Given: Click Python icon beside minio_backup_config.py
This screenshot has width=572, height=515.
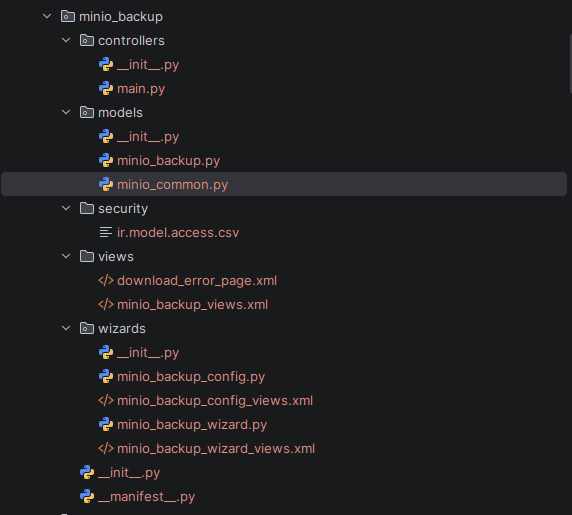Looking at the screenshot, I should point(106,376).
